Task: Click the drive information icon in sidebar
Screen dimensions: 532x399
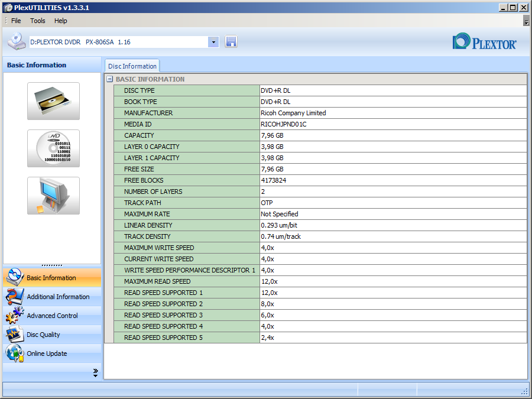Action: coord(54,101)
